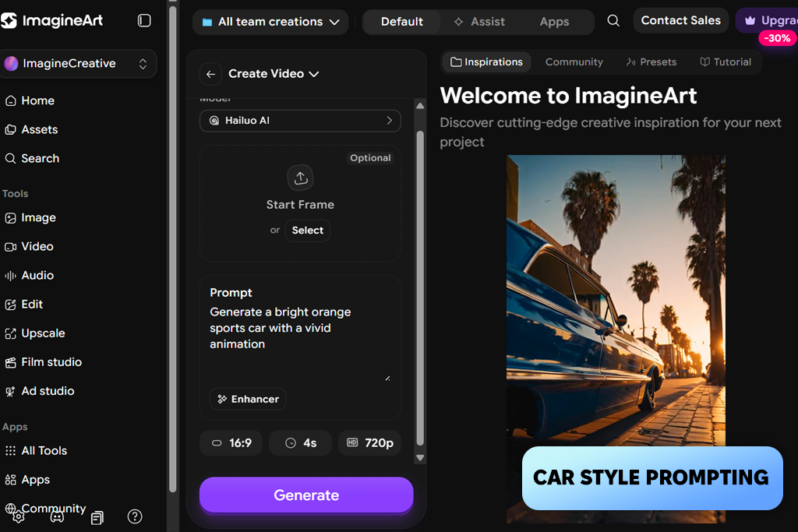Open All Tools grid

[x=36, y=451]
